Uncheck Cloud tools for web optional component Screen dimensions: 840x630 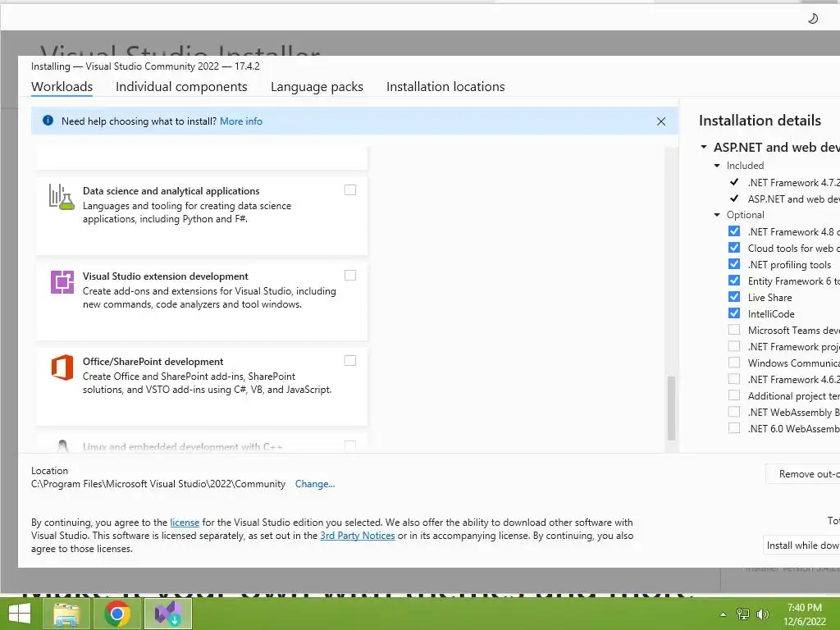pos(734,248)
